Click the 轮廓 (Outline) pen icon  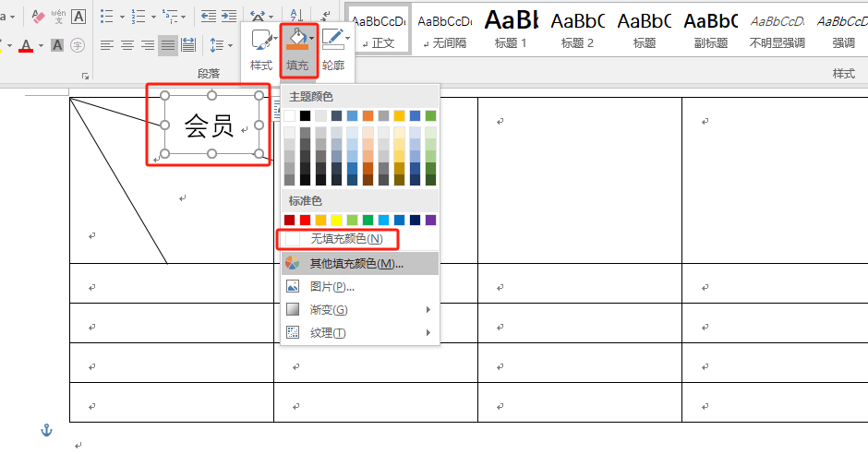[333, 39]
